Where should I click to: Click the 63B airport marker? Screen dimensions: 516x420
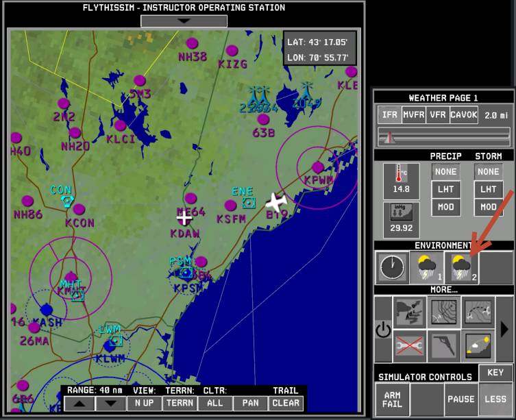[263, 119]
